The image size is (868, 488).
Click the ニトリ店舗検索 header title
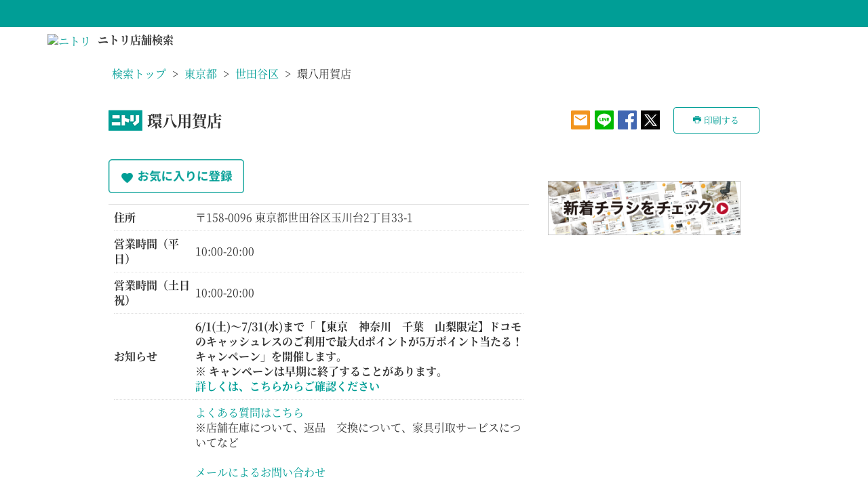[x=136, y=40]
